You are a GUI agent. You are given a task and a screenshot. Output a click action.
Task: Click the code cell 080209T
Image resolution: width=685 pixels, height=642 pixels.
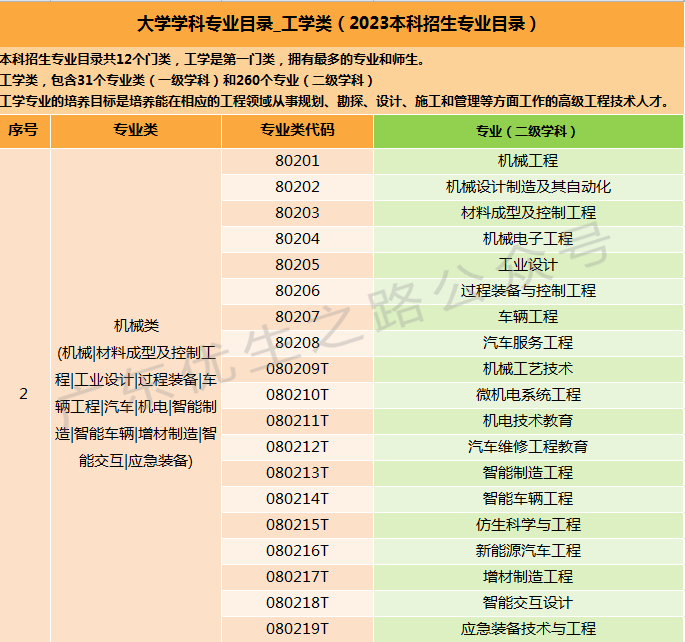coord(298,369)
